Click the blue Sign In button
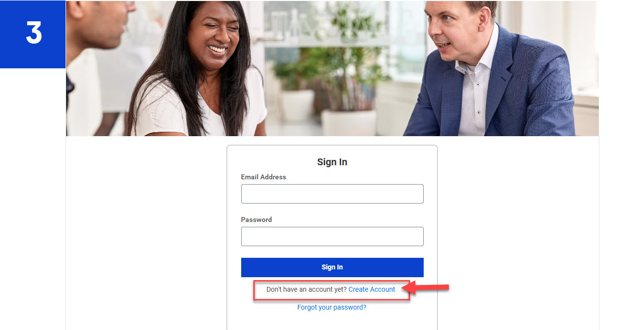 pyautogui.click(x=332, y=267)
